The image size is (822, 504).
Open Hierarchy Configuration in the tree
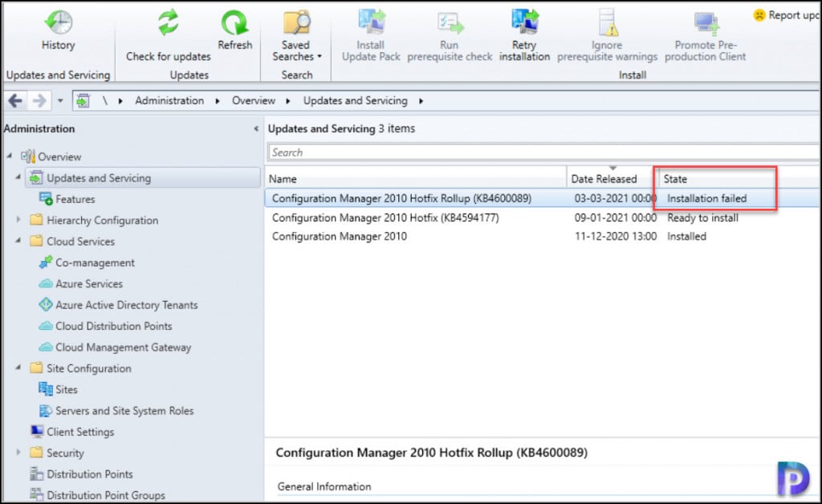102,220
